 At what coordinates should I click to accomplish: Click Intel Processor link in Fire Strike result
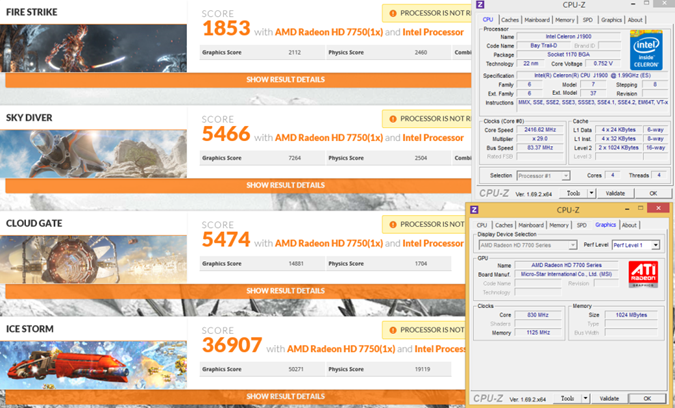coord(433,32)
